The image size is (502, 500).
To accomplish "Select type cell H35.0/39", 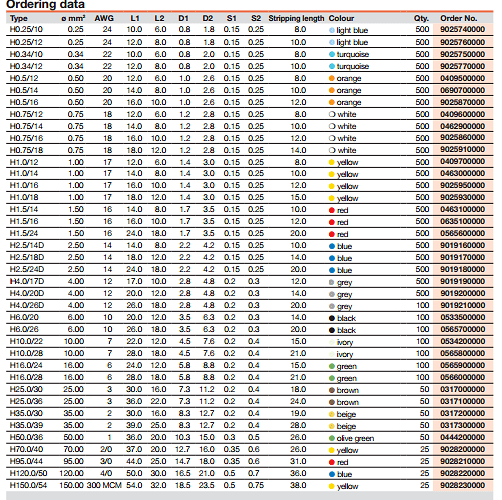I will tap(26, 425).
